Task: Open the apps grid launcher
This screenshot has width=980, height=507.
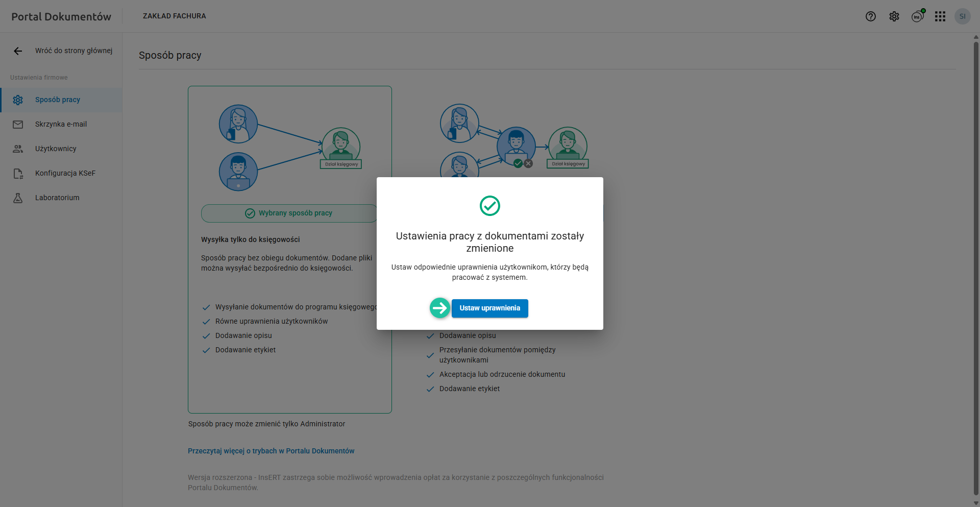Action: coord(940,16)
